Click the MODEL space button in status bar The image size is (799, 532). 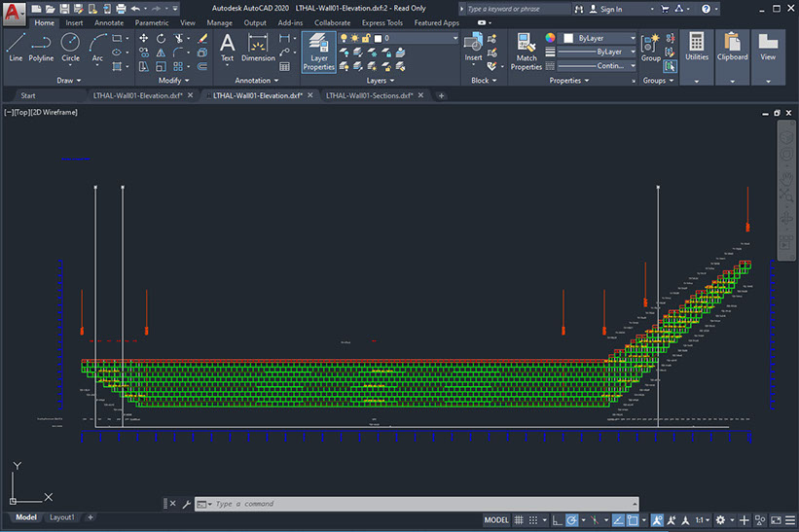495,520
